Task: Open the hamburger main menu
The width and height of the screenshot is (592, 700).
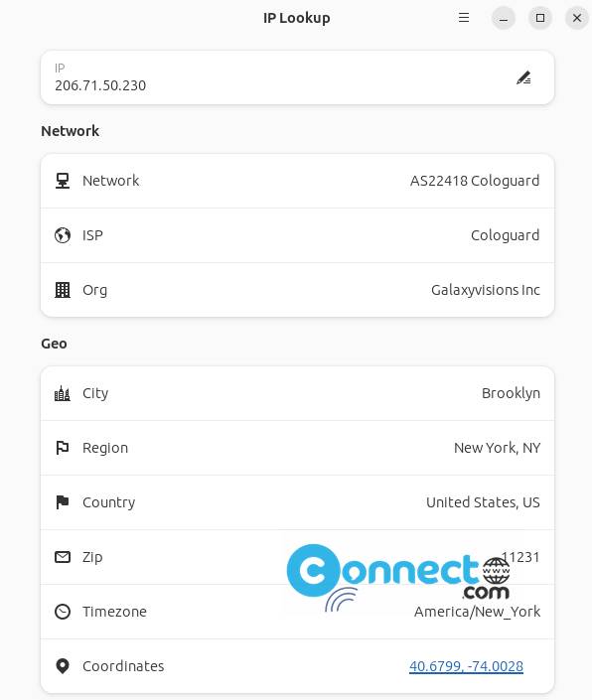Action: 464,18
